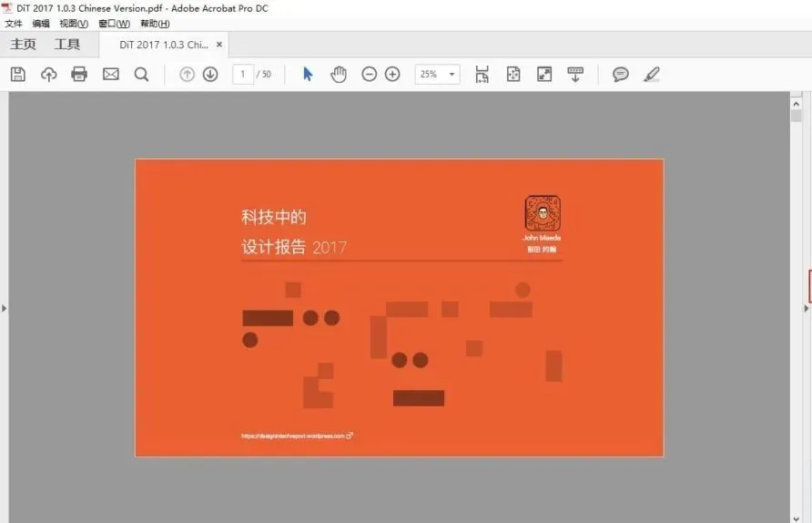Open the 帮助(H) menu
The image size is (812, 523).
point(155,24)
